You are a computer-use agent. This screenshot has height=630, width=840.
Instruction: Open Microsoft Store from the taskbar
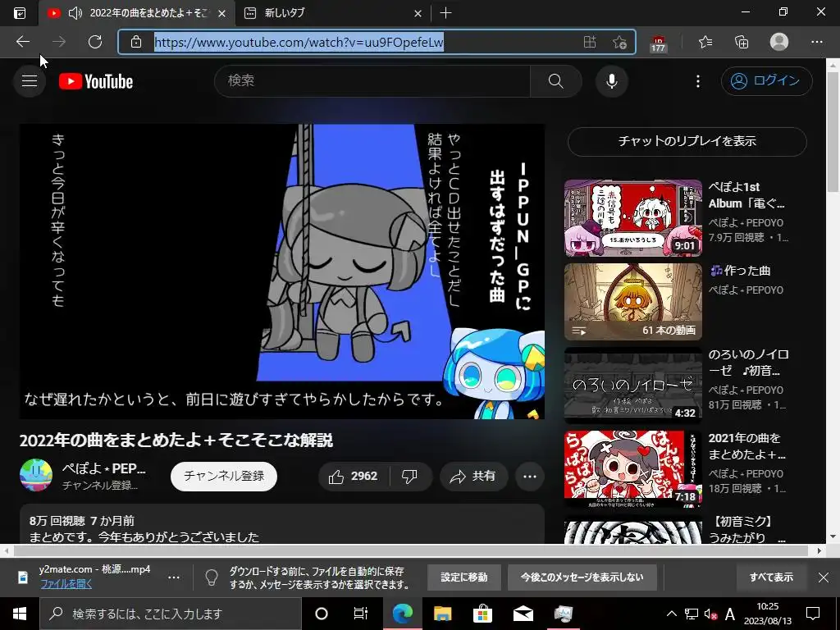click(x=482, y=614)
